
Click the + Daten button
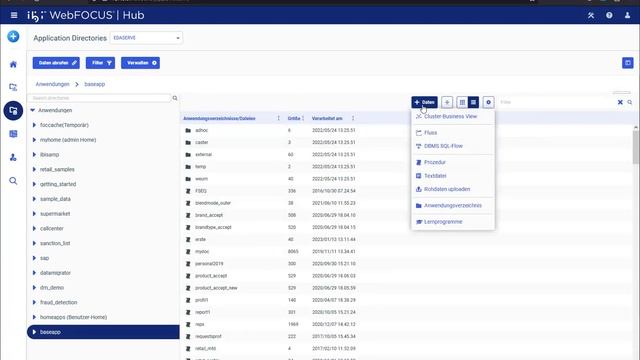[x=424, y=102]
